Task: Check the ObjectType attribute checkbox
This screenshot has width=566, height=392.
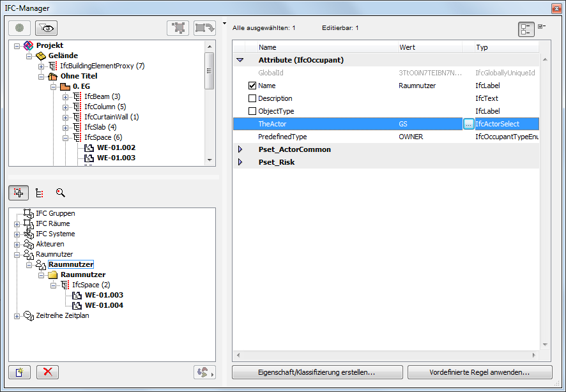Action: pos(252,111)
